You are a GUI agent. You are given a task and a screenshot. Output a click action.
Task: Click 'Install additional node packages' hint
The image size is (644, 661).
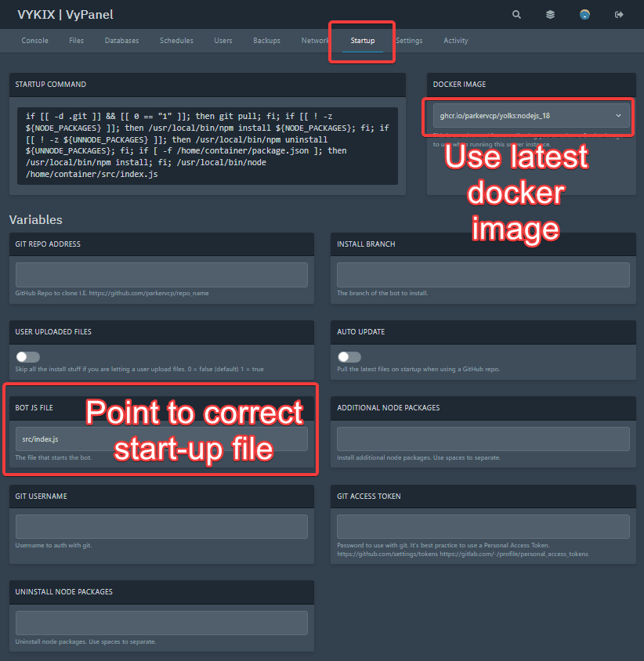pyautogui.click(x=418, y=457)
